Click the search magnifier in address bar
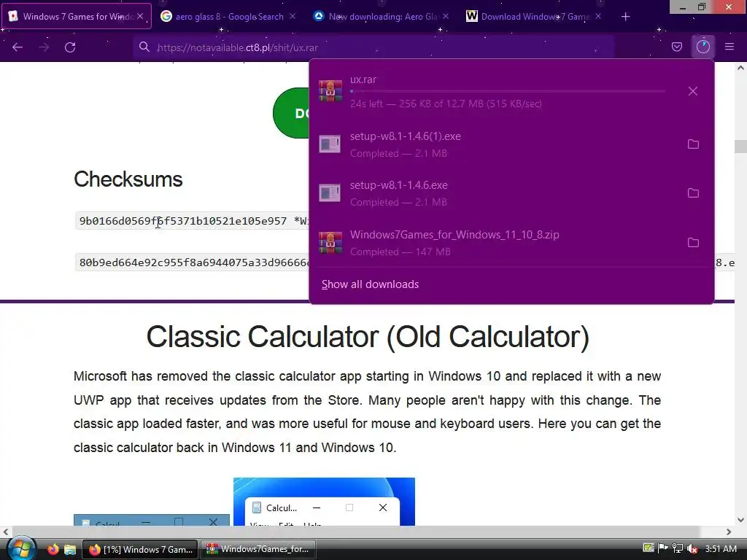 [144, 47]
